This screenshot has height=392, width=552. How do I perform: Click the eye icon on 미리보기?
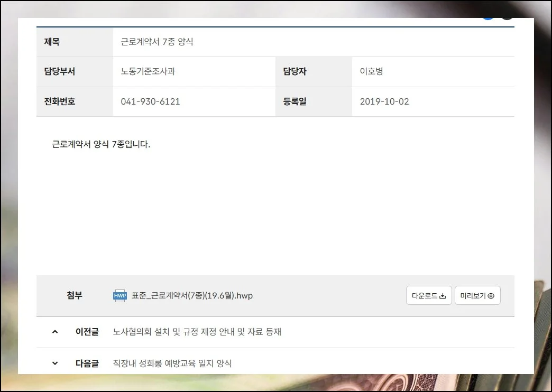click(491, 296)
